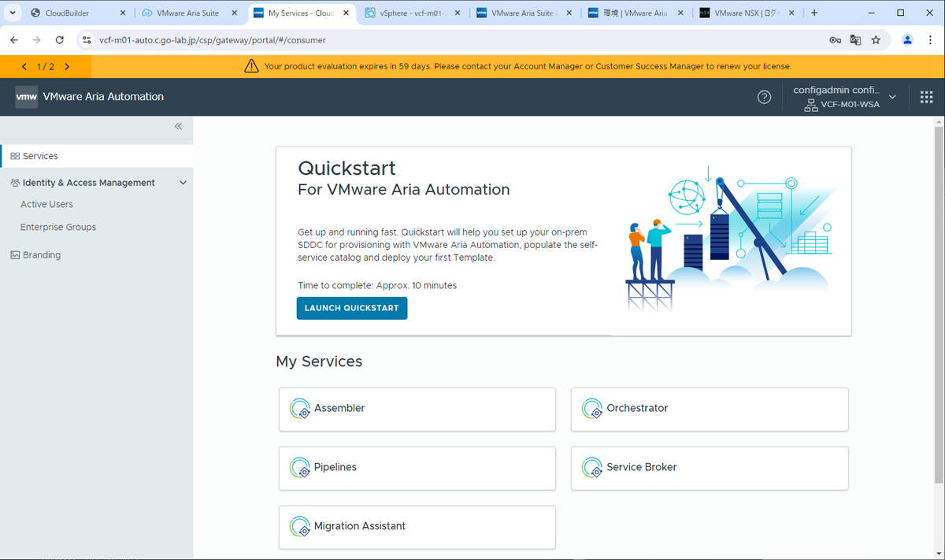Viewport: 945px width, 560px height.
Task: Collapse Identity & Access Management section
Action: [x=183, y=183]
